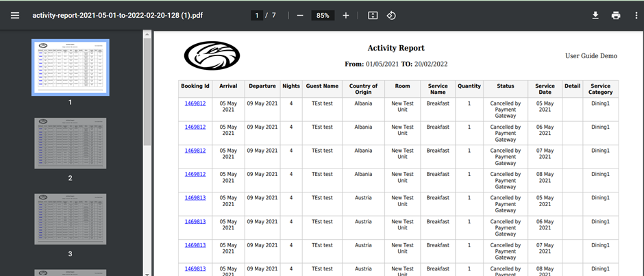
Task: Open booking 1469812 link for 07 May service
Action: click(x=195, y=151)
